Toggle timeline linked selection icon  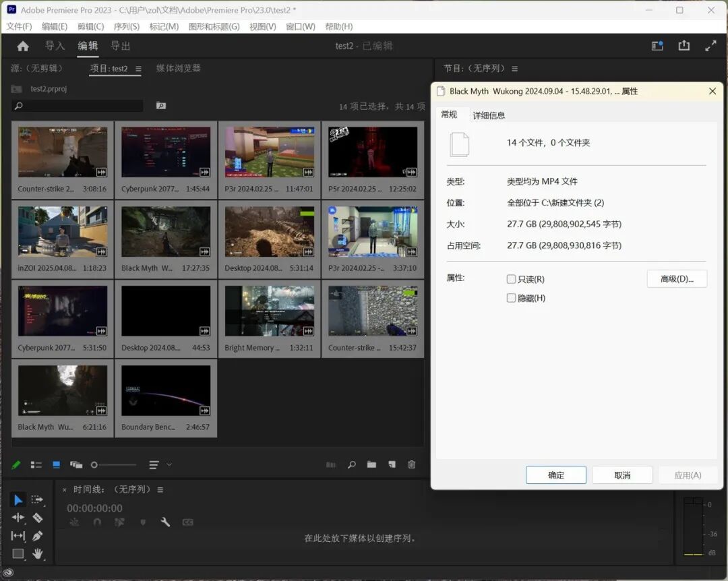tap(119, 522)
